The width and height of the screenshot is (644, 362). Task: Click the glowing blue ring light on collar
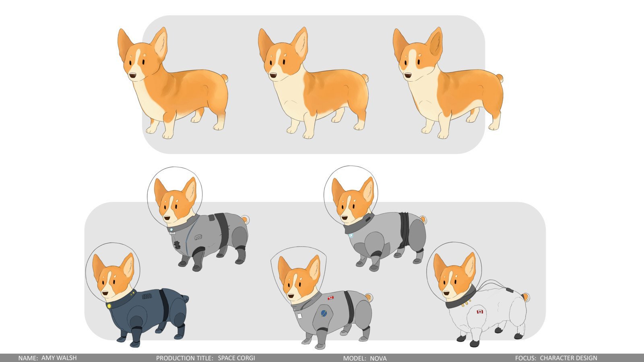tap(351, 235)
